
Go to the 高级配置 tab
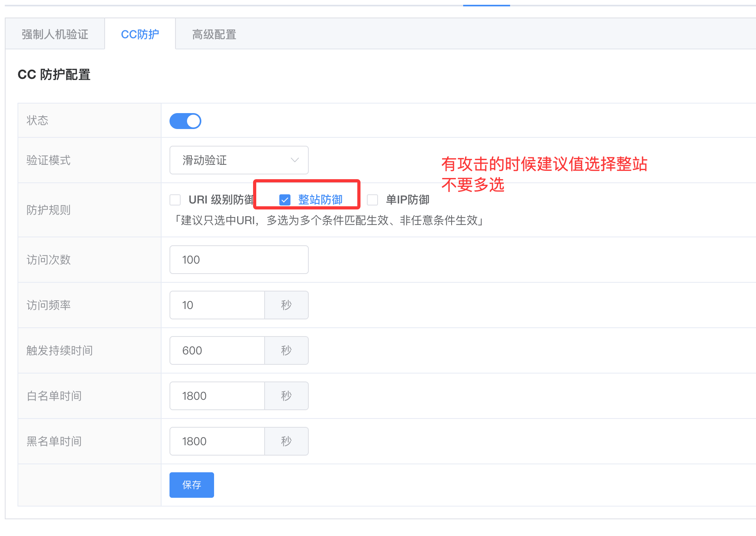(x=214, y=34)
